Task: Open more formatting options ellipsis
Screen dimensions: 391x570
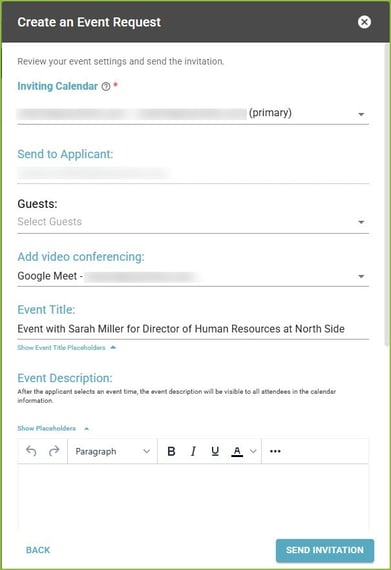Action: pyautogui.click(x=275, y=451)
